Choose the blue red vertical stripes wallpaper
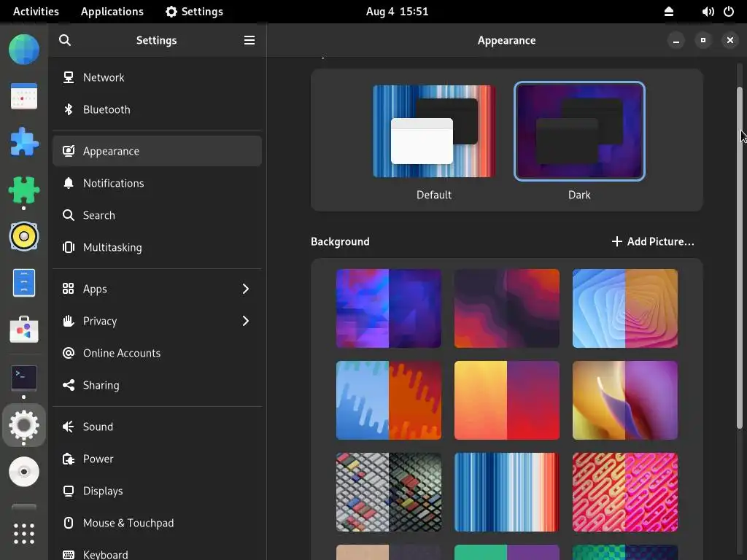This screenshot has width=747, height=560. pyautogui.click(x=507, y=492)
